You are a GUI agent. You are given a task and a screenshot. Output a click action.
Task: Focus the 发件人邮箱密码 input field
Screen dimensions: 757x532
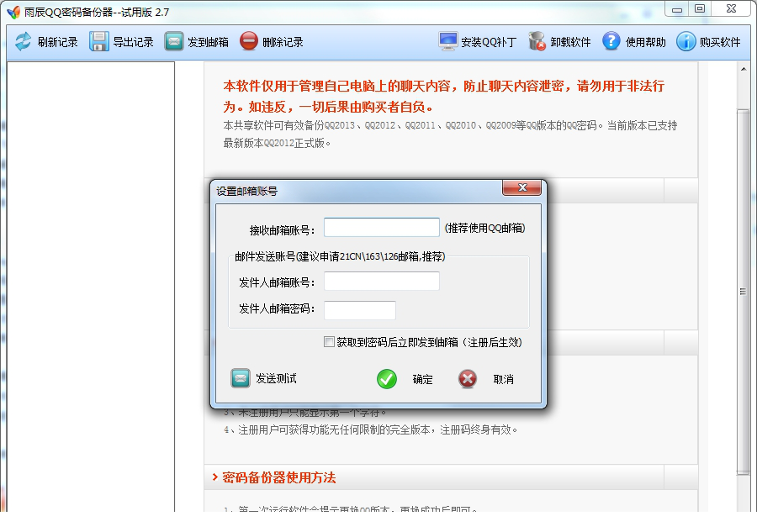click(x=360, y=310)
